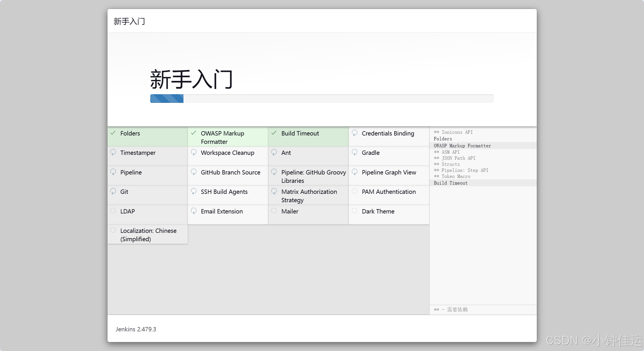Select the Workspace Cleanup plugin label
Viewport: 644px width, 351px height.
[228, 153]
